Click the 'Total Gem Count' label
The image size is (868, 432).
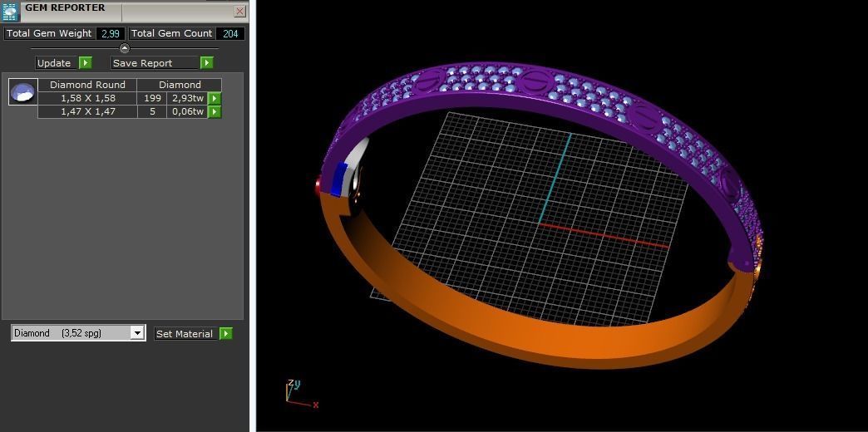coord(171,33)
